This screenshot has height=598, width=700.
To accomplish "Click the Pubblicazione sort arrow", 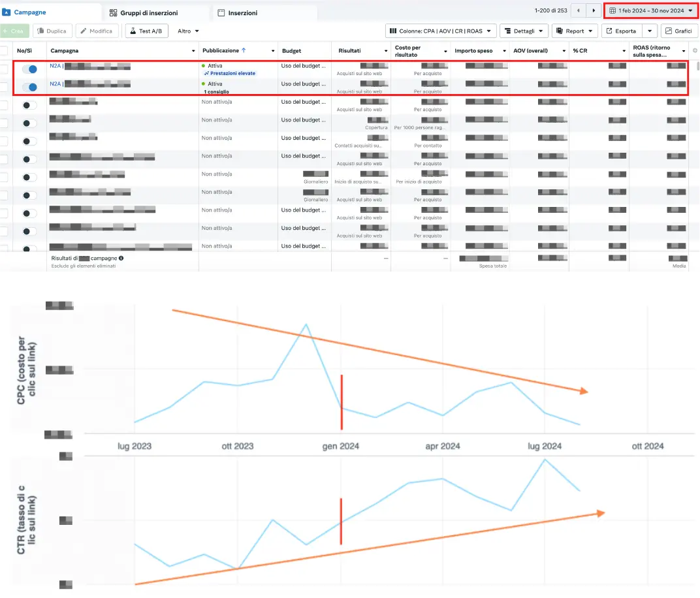I will pyautogui.click(x=244, y=50).
